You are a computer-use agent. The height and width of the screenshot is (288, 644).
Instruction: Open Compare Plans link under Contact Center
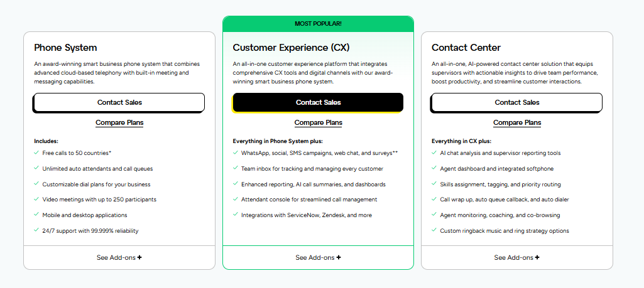click(516, 122)
